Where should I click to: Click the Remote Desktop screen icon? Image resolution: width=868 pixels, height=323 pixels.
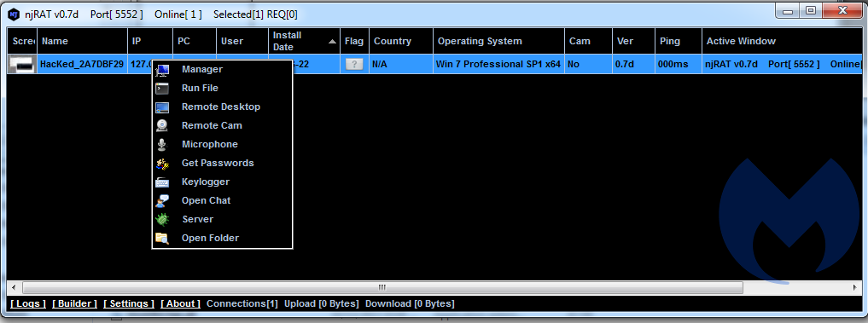coord(162,107)
